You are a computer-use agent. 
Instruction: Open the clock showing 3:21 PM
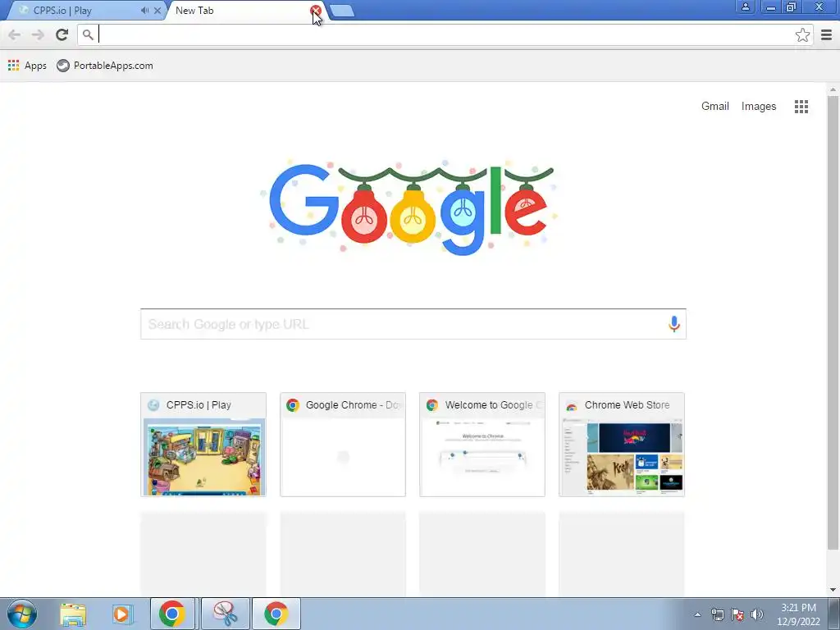point(798,614)
